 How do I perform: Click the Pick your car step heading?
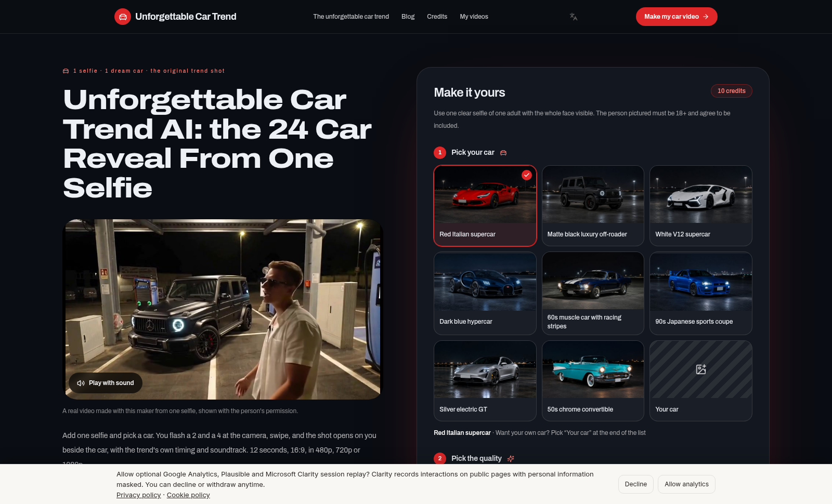[473, 152]
